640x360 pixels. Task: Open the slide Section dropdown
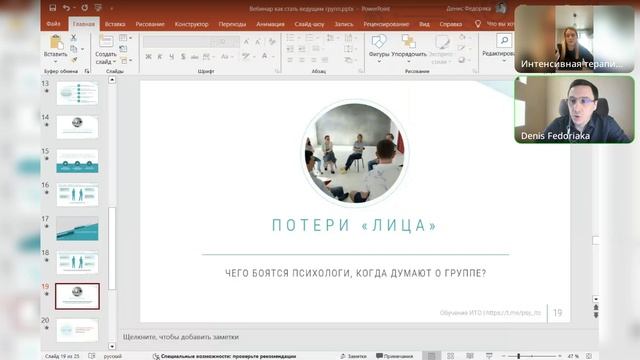126,60
